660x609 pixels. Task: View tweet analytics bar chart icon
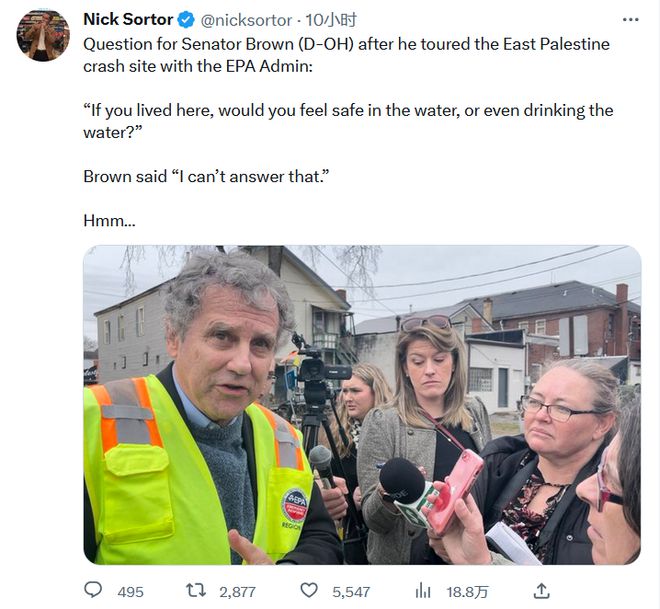click(x=423, y=591)
